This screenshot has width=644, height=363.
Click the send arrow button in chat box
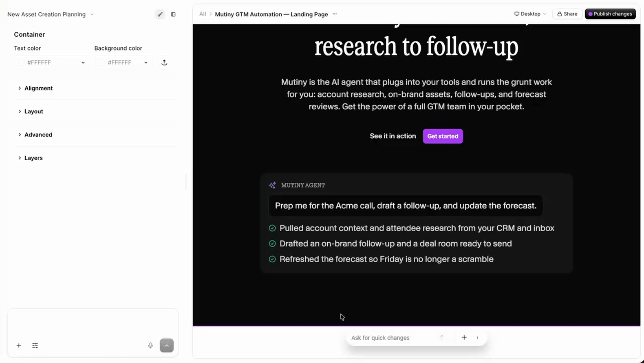[x=167, y=345]
